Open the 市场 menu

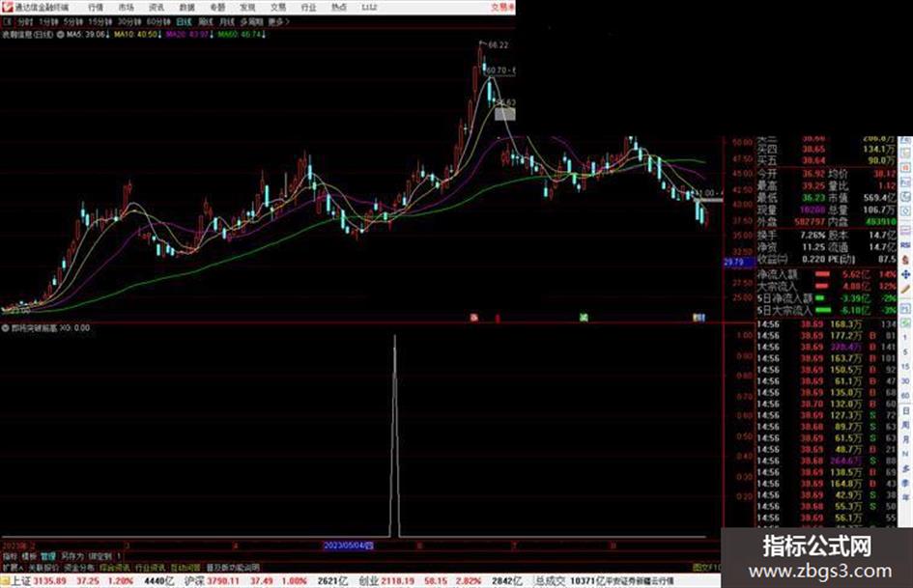point(126,7)
